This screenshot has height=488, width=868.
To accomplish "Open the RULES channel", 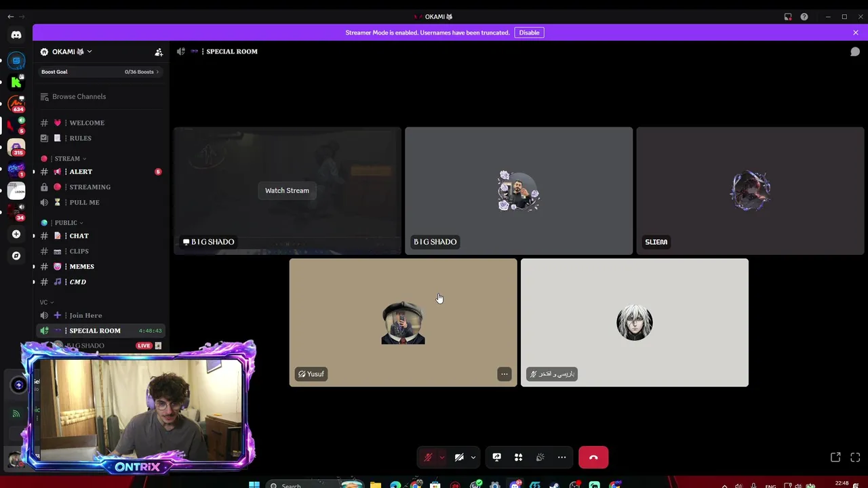I will pyautogui.click(x=100, y=138).
